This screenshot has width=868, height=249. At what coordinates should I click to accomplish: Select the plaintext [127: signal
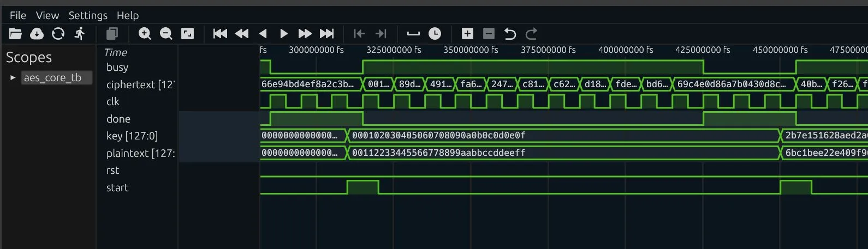(140, 153)
